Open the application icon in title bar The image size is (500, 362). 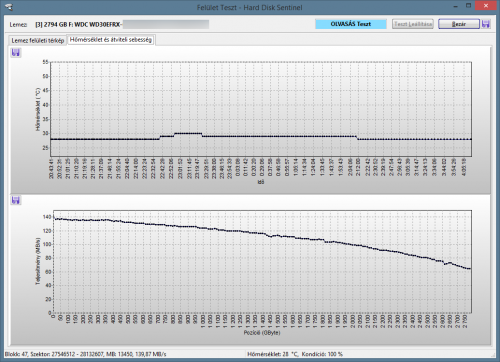9,7
